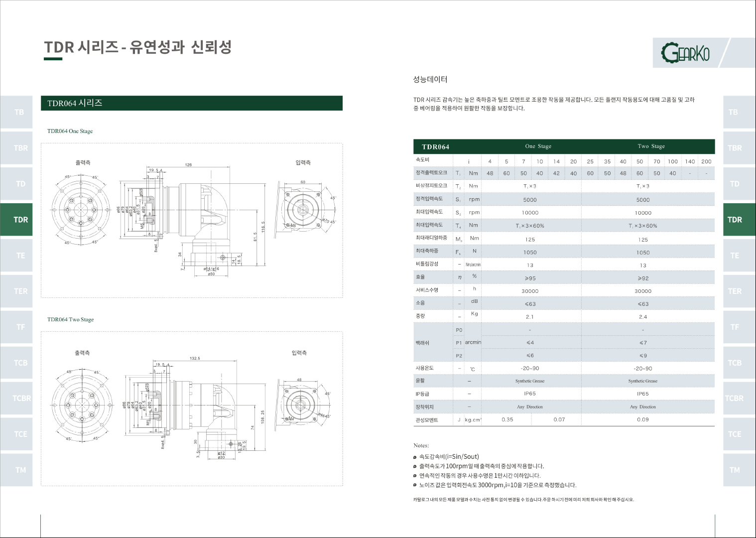Screen dimensions: 756x538
Task: Open the TB tab on the right edge
Action: tap(740, 112)
